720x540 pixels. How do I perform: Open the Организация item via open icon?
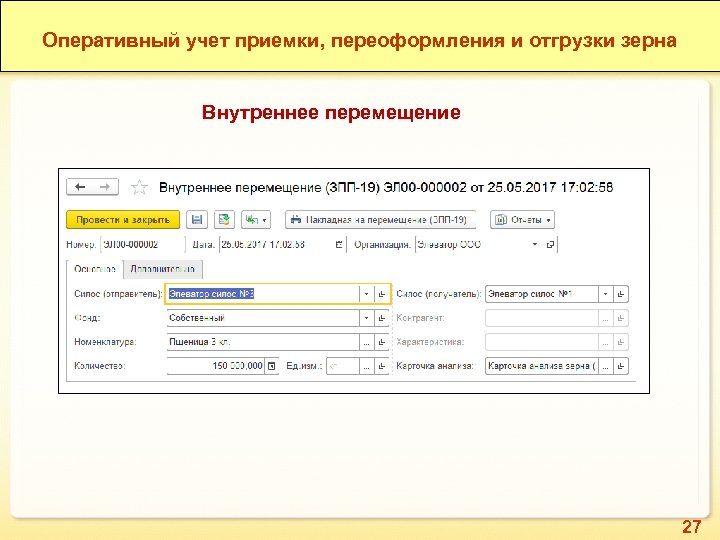(550, 244)
